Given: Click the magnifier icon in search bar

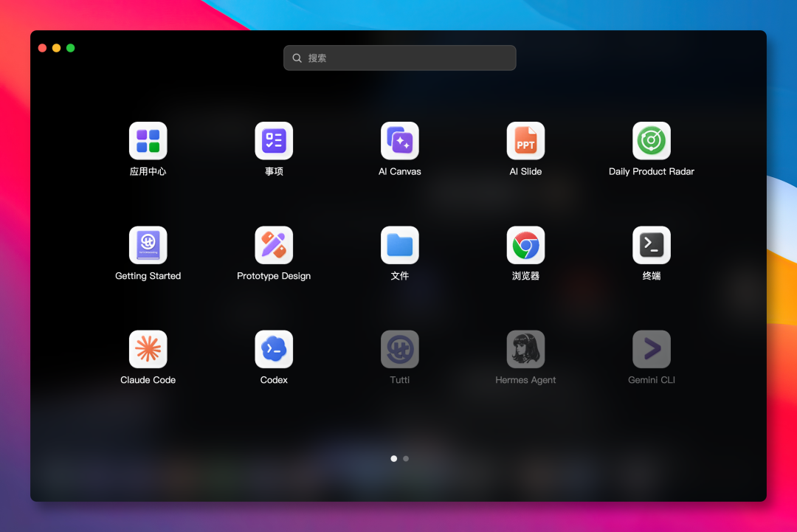Looking at the screenshot, I should (x=297, y=58).
